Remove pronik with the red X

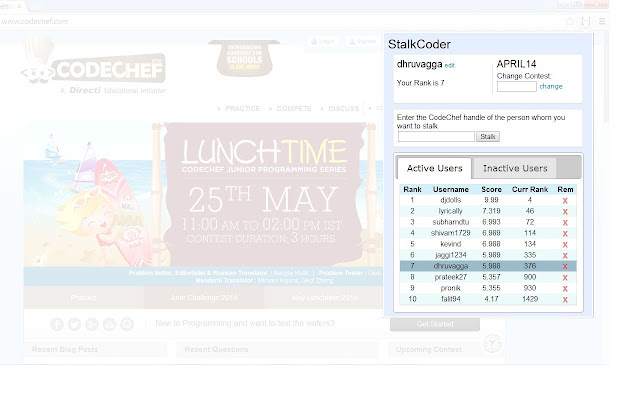click(565, 288)
